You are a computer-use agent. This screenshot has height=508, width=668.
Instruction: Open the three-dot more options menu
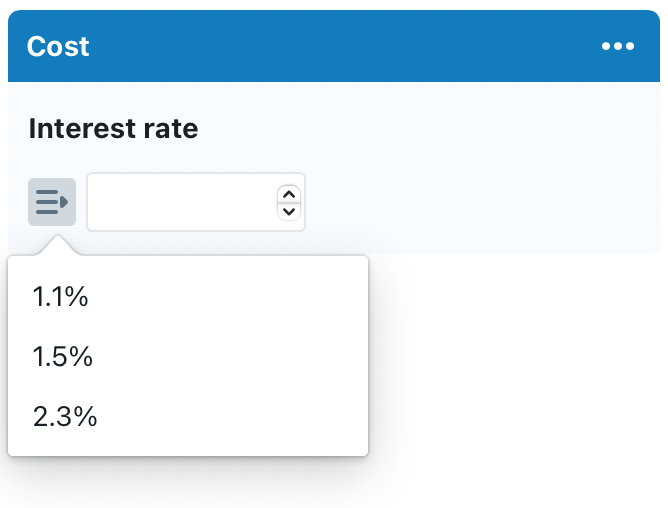tap(618, 47)
